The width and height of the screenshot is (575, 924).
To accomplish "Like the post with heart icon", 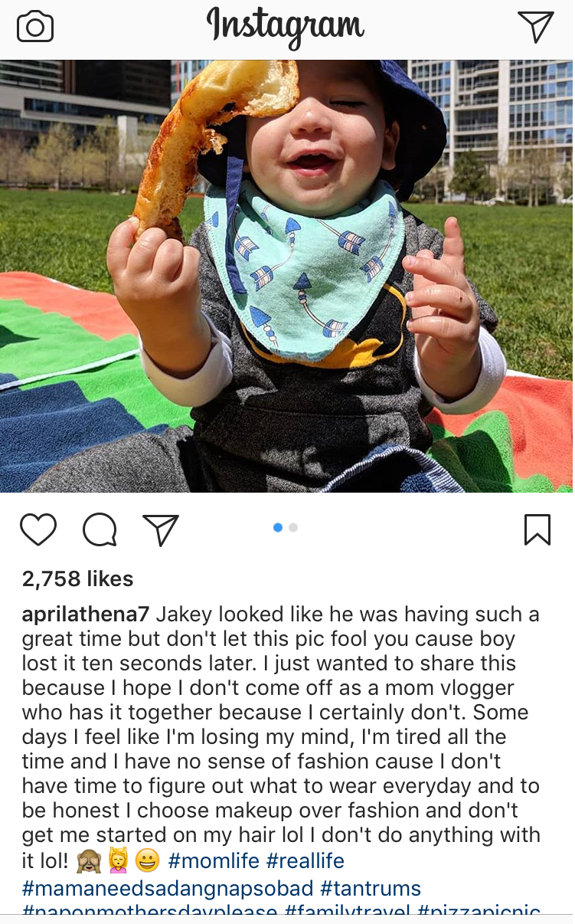I will click(x=38, y=529).
